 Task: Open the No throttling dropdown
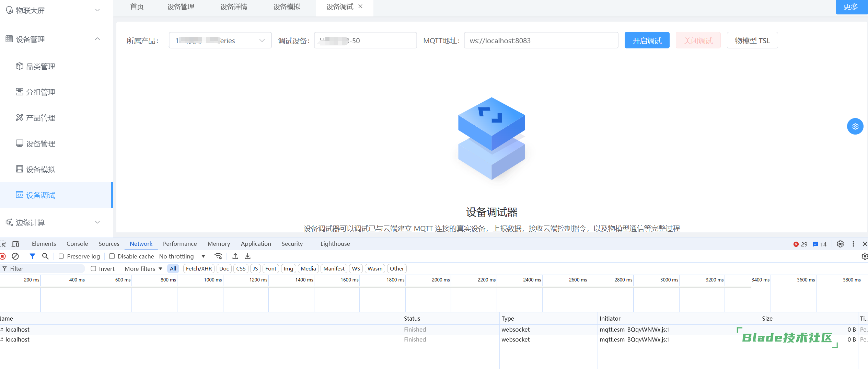(182, 256)
